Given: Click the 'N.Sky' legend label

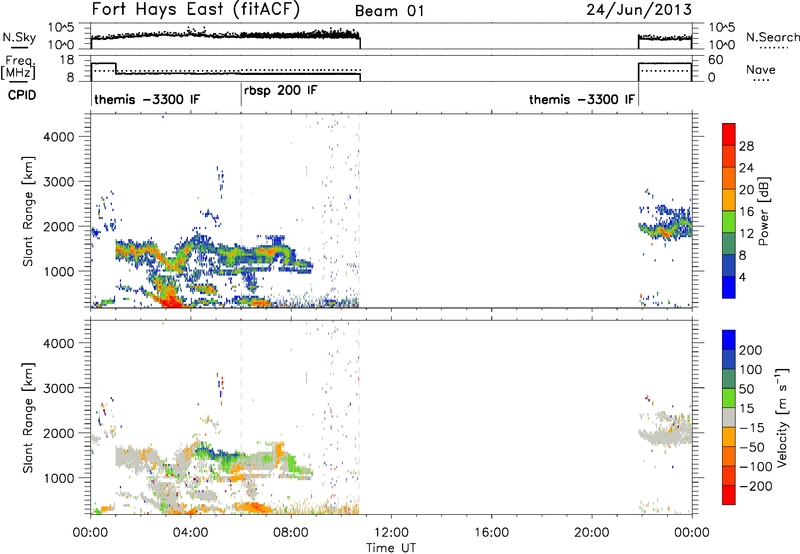Looking at the screenshot, I should pyautogui.click(x=19, y=37).
